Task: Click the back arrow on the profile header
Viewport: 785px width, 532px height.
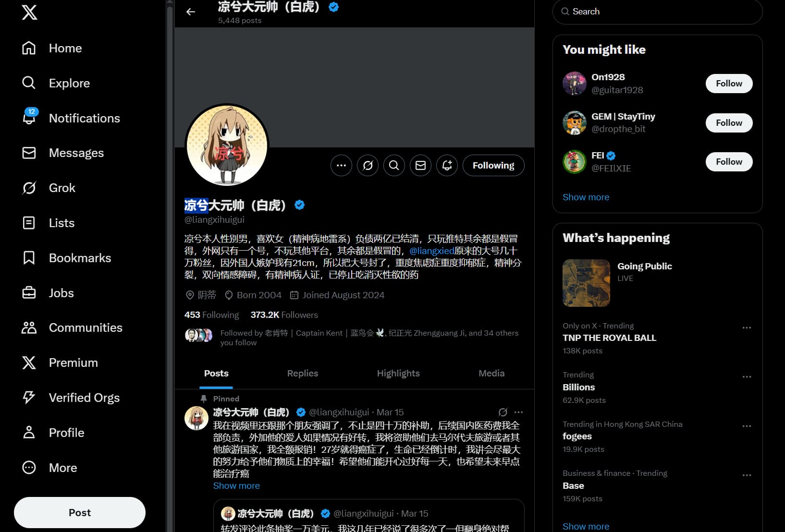Action: pyautogui.click(x=191, y=12)
